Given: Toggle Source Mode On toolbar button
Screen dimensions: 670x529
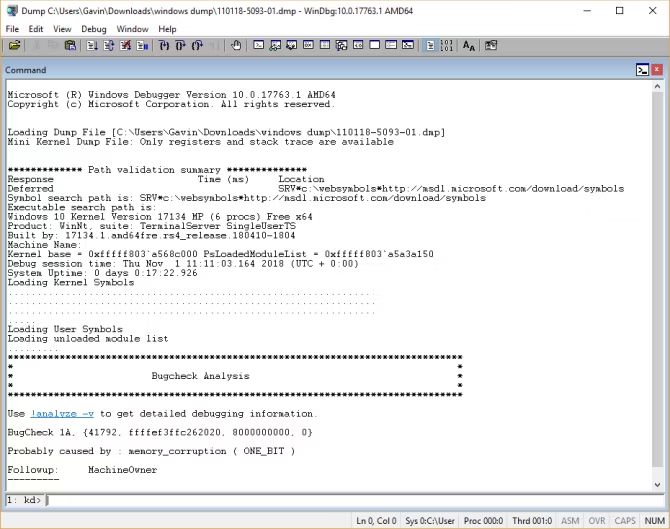Looking at the screenshot, I should [430, 45].
